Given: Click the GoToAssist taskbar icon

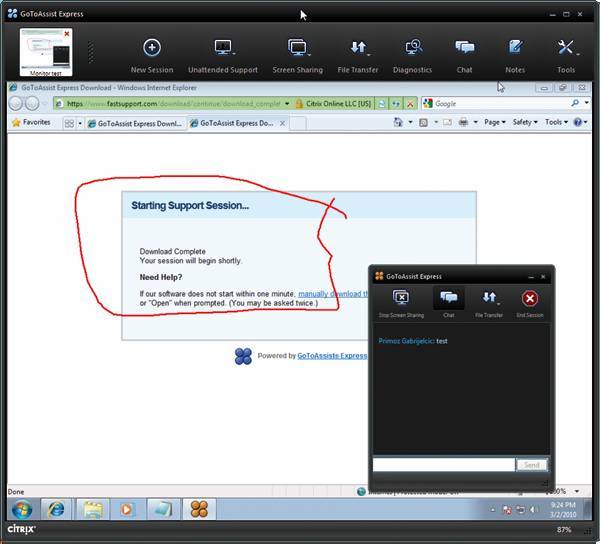Looking at the screenshot, I should 199,510.
